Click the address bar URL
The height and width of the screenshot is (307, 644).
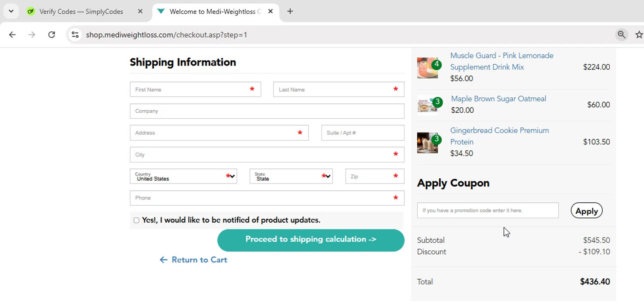click(167, 35)
